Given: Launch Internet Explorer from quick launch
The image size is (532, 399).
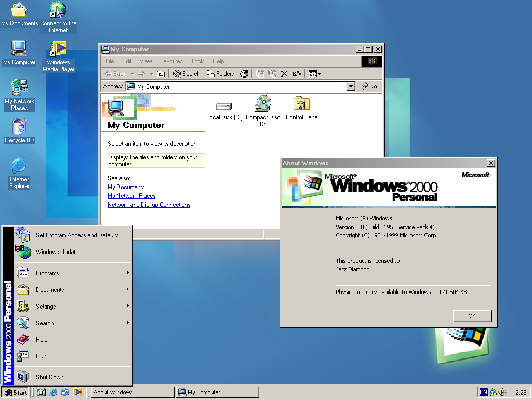Looking at the screenshot, I should (x=54, y=392).
